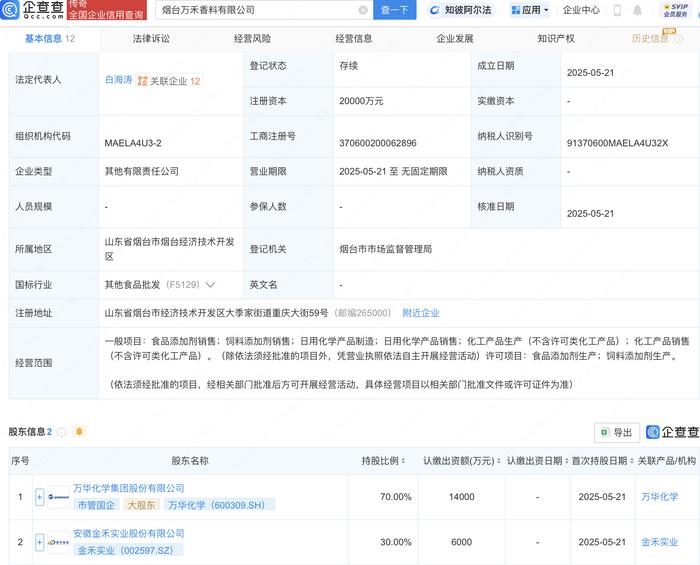
Task: Click the 市管国企 tag
Action: (96, 505)
